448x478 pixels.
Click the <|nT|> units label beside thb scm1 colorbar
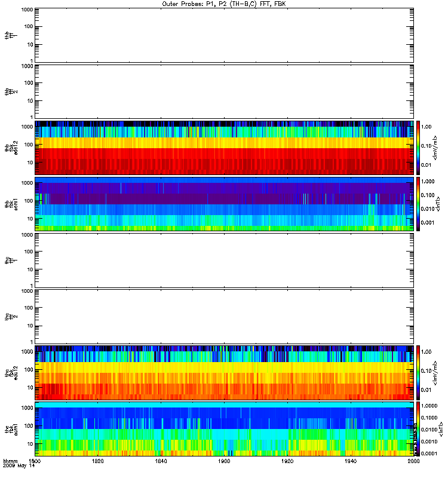point(438,204)
